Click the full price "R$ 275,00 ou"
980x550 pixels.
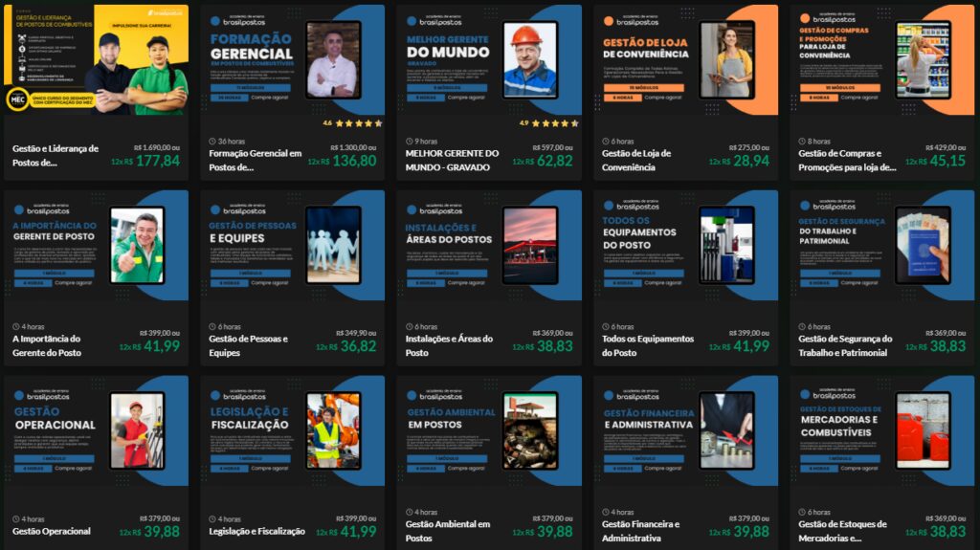(748, 147)
